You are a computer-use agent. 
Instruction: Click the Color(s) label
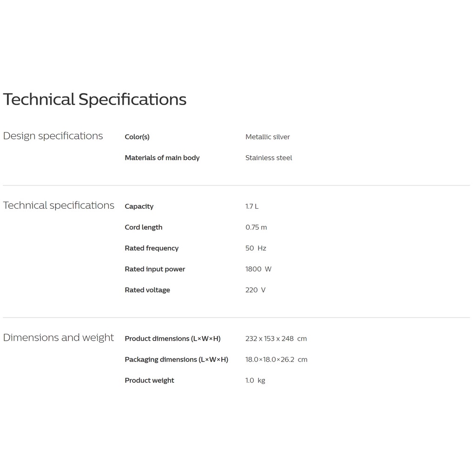click(x=137, y=137)
